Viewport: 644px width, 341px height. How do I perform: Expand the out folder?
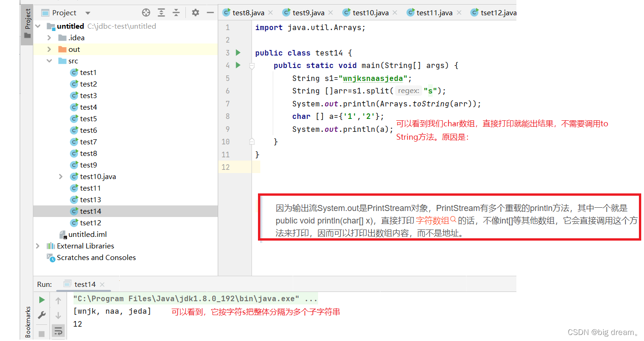(x=49, y=50)
